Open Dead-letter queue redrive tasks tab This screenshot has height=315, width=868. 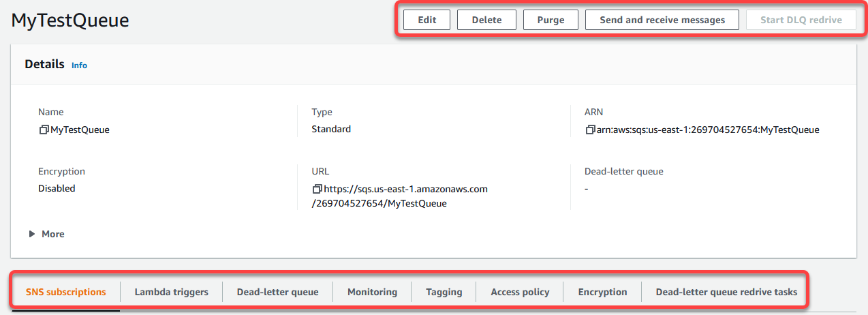pyautogui.click(x=726, y=292)
